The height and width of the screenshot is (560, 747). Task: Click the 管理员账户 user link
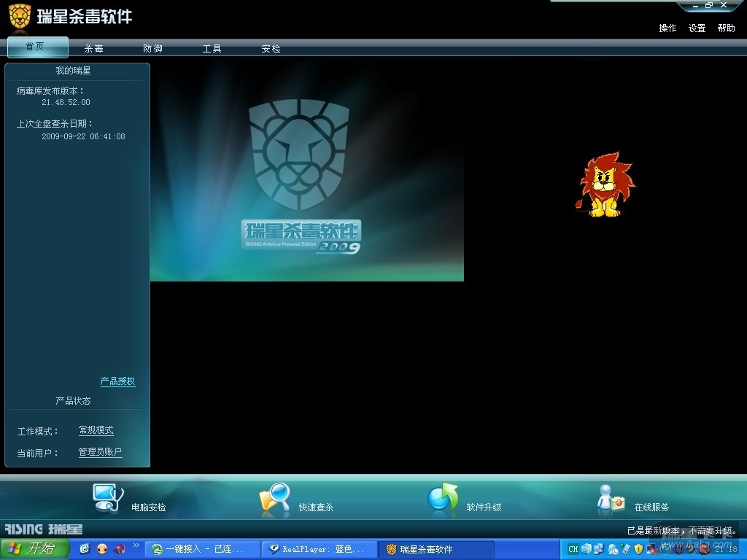tap(100, 452)
